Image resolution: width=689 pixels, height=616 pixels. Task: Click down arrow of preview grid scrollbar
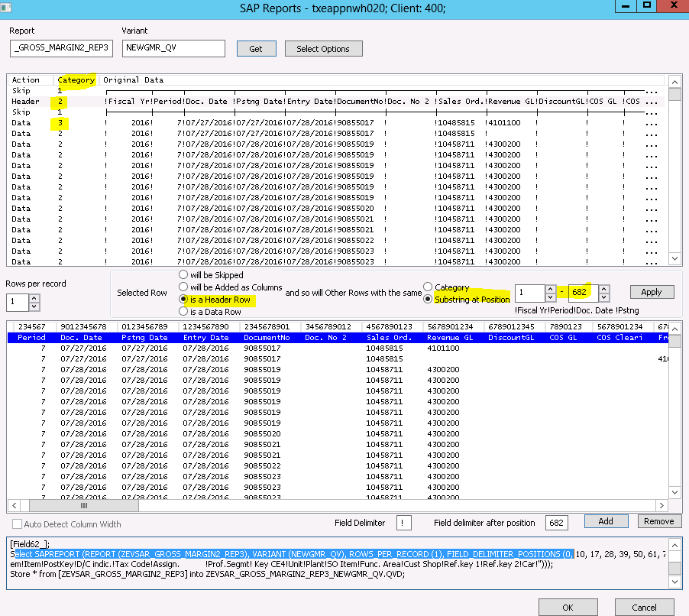pos(674,493)
